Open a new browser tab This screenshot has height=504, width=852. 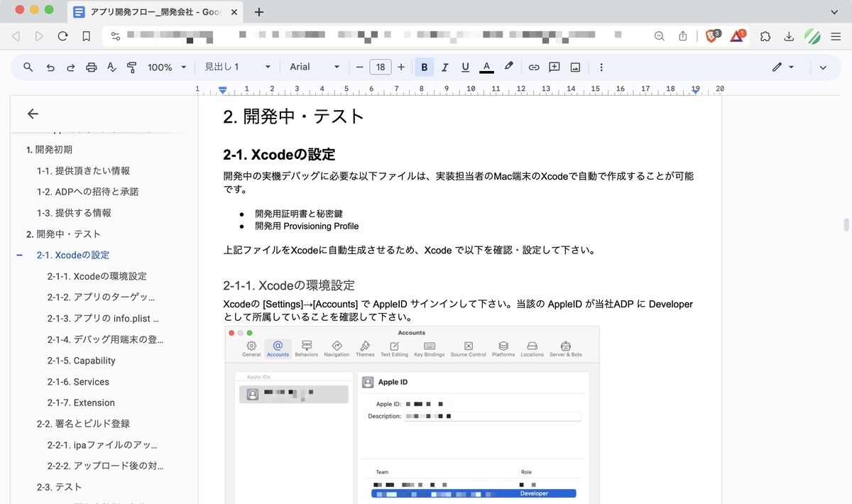(259, 12)
